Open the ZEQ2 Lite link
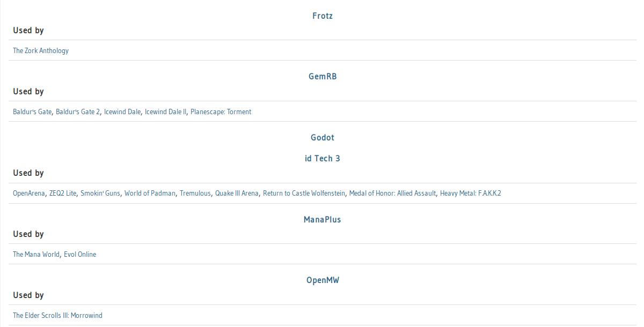 coord(63,194)
